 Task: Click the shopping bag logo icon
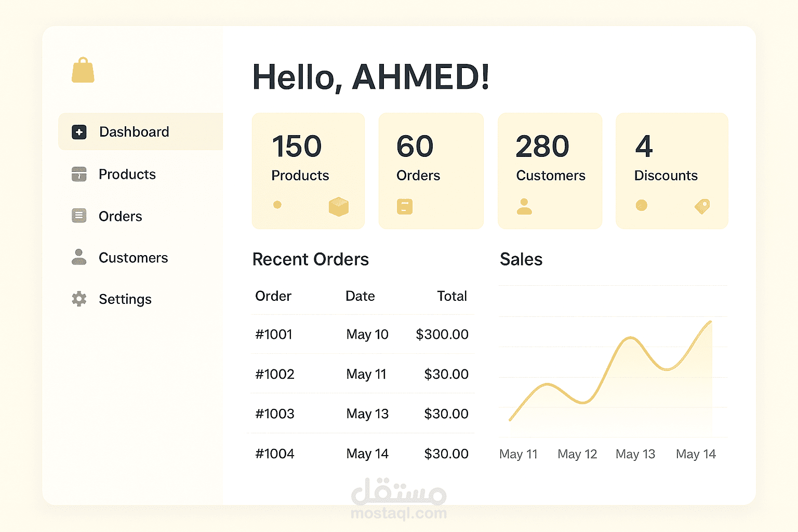click(83, 70)
